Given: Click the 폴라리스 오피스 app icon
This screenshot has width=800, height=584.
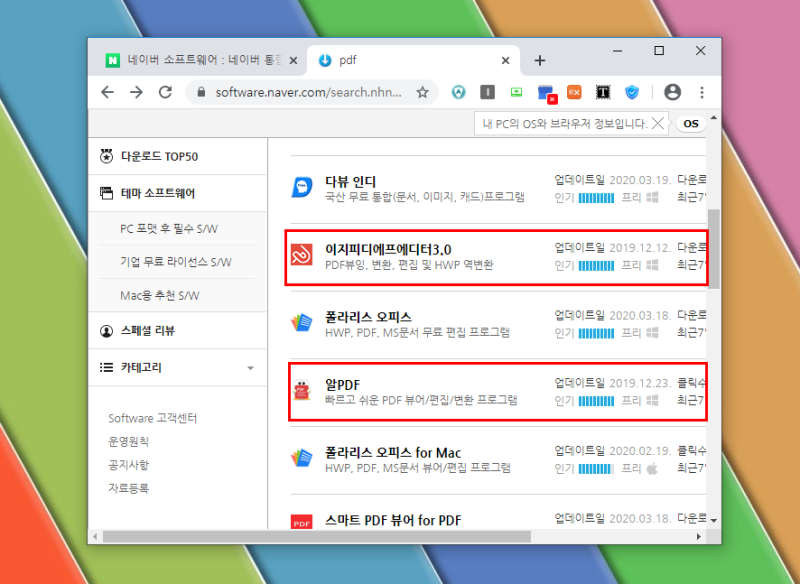Looking at the screenshot, I should (x=302, y=323).
